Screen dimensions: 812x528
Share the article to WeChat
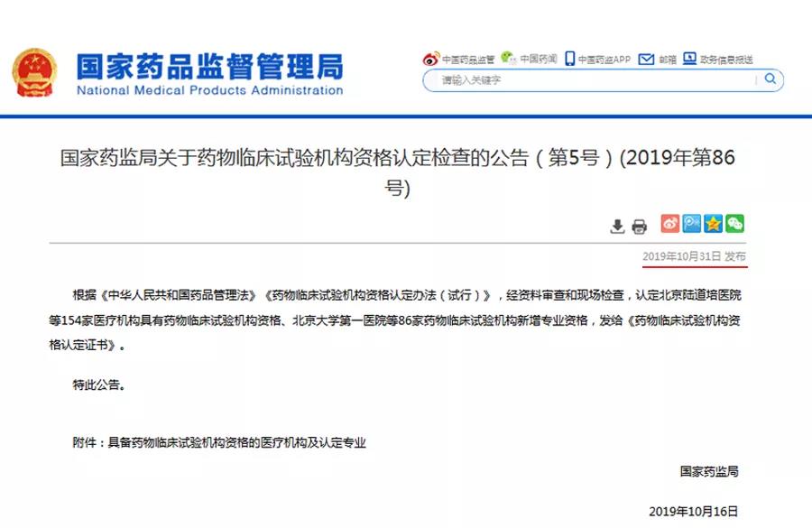coord(734,223)
